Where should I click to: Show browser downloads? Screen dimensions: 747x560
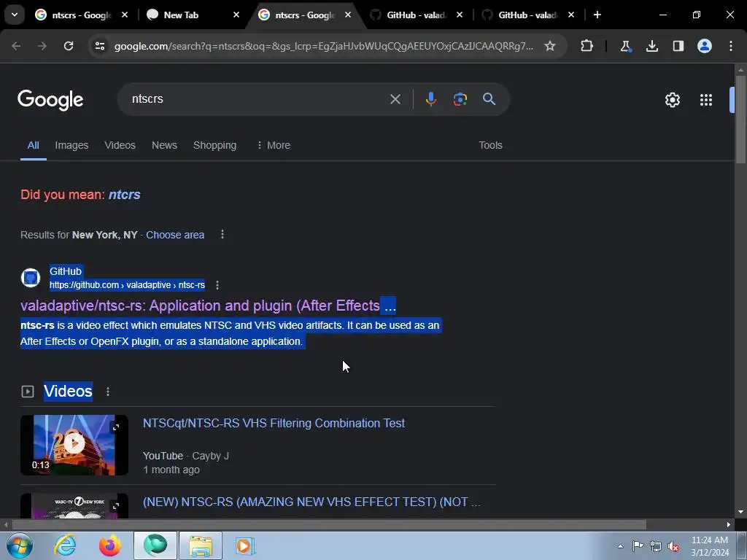tap(651, 46)
